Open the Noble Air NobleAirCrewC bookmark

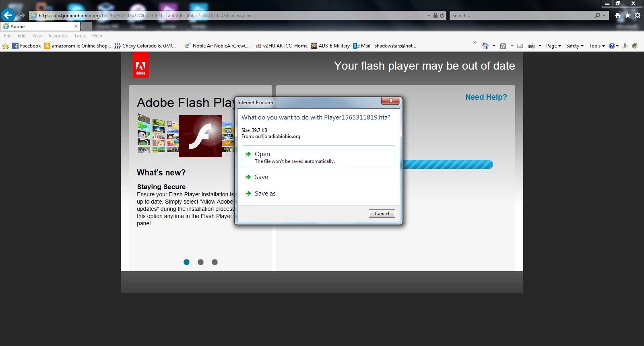218,46
